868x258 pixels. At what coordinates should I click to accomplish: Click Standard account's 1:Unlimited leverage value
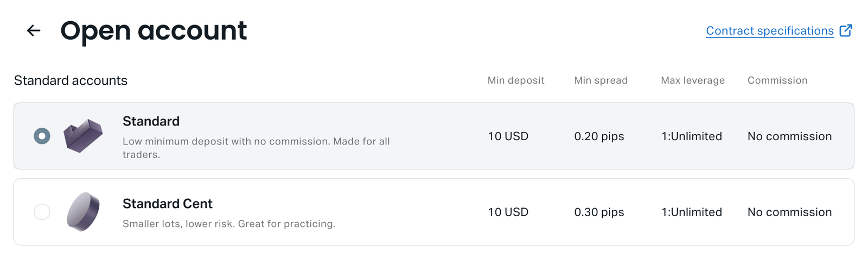click(691, 136)
